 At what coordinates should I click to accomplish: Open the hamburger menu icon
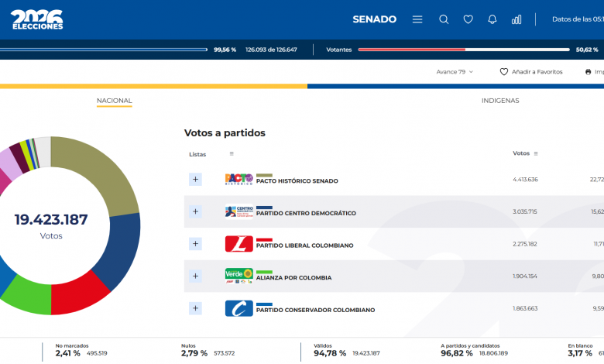[x=417, y=19]
